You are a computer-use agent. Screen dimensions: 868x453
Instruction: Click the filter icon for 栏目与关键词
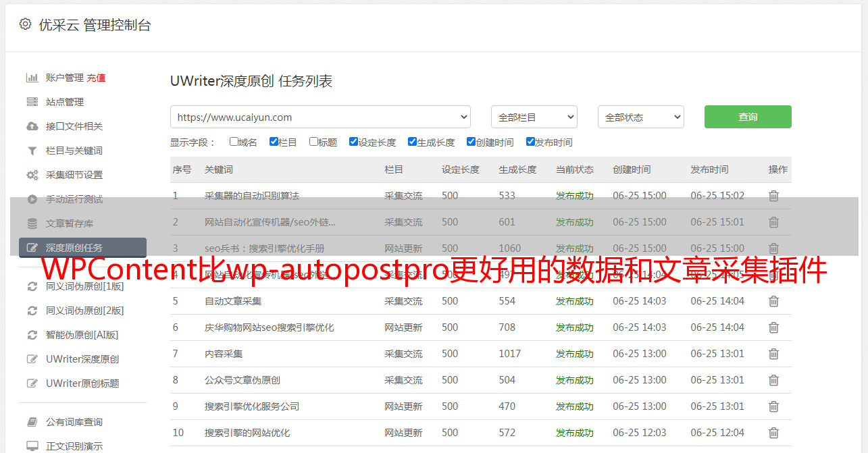(32, 151)
